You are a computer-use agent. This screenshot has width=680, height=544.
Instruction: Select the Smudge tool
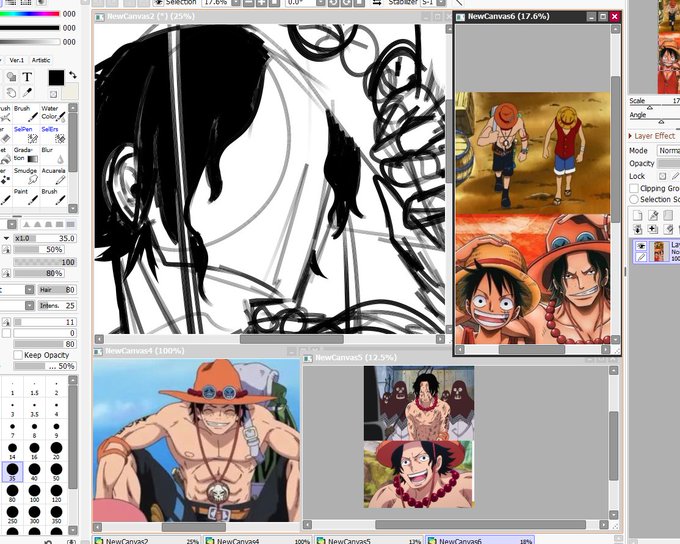tap(26, 176)
